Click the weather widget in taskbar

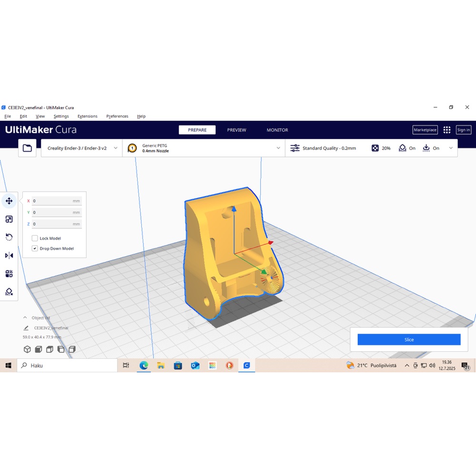pyautogui.click(x=371, y=366)
